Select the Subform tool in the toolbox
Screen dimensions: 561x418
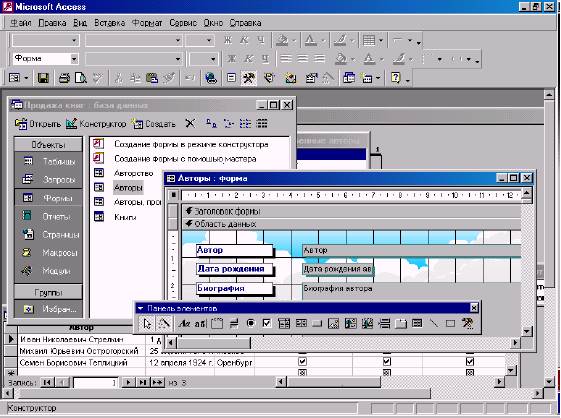(x=417, y=324)
